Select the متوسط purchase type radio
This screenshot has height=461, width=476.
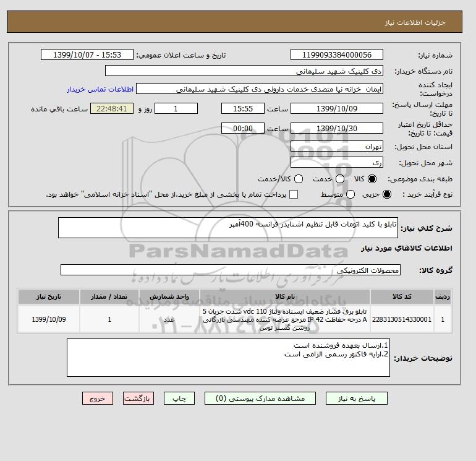(351, 194)
